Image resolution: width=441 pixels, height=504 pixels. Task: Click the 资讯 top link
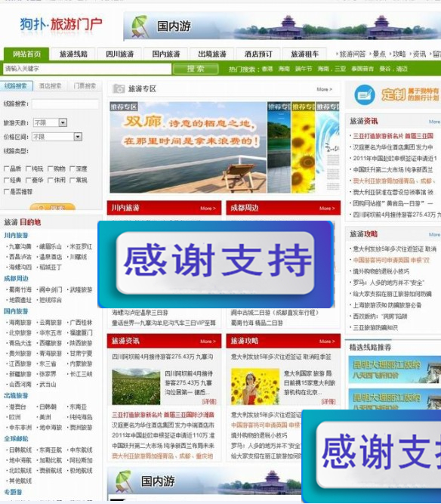(x=419, y=54)
